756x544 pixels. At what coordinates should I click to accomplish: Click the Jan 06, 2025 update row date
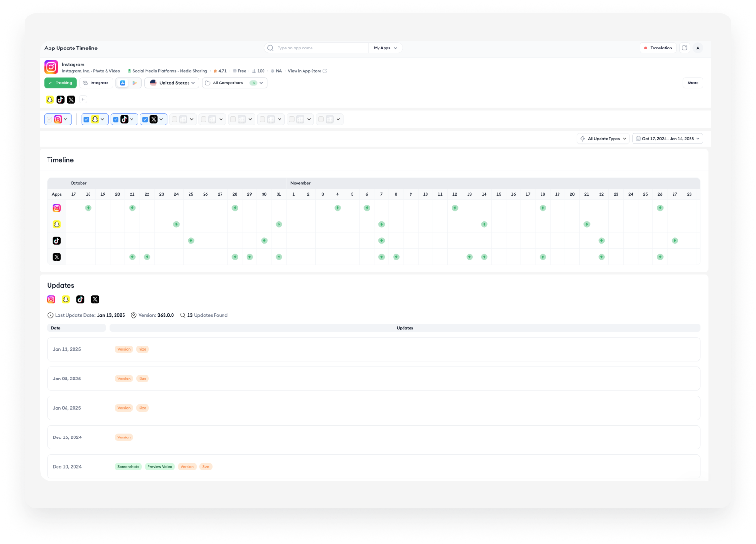pyautogui.click(x=67, y=408)
